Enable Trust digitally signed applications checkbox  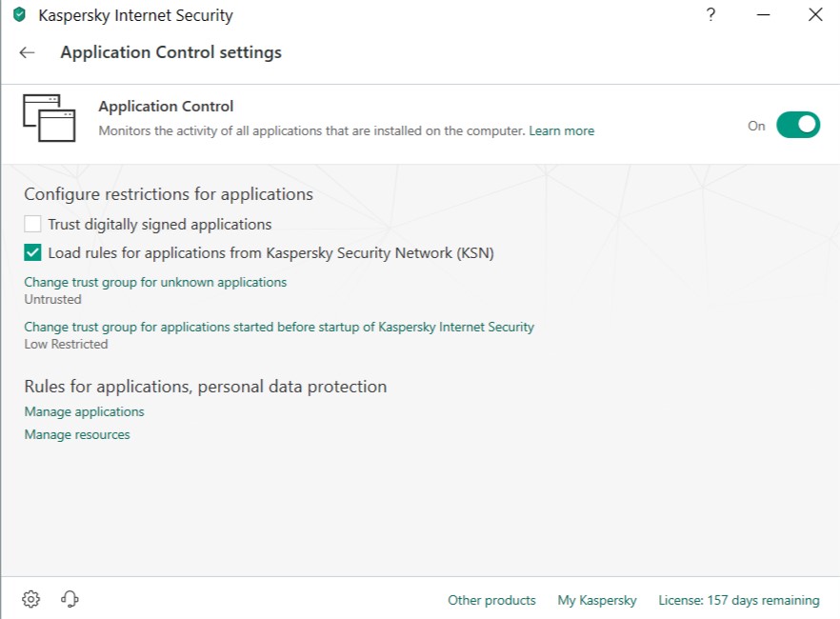point(33,225)
